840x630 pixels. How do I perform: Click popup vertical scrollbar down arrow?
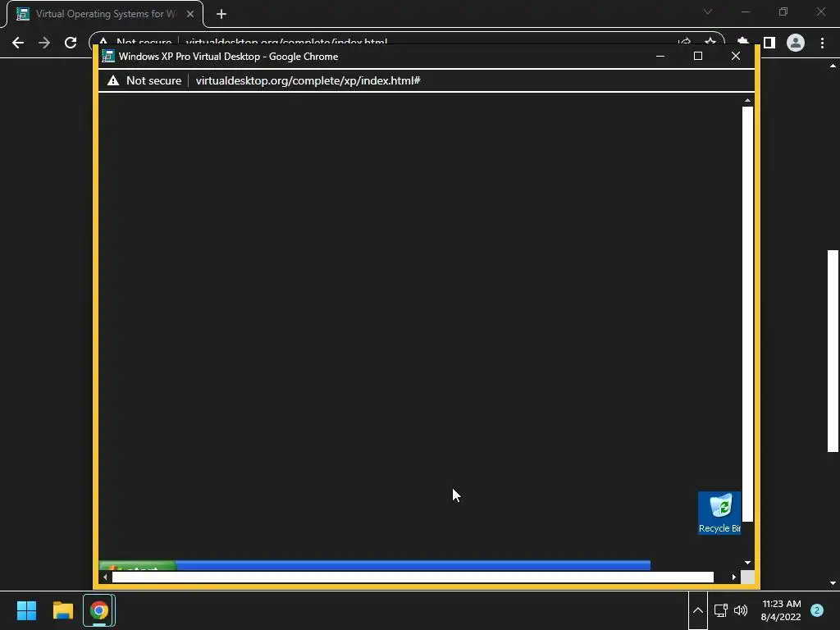747,563
